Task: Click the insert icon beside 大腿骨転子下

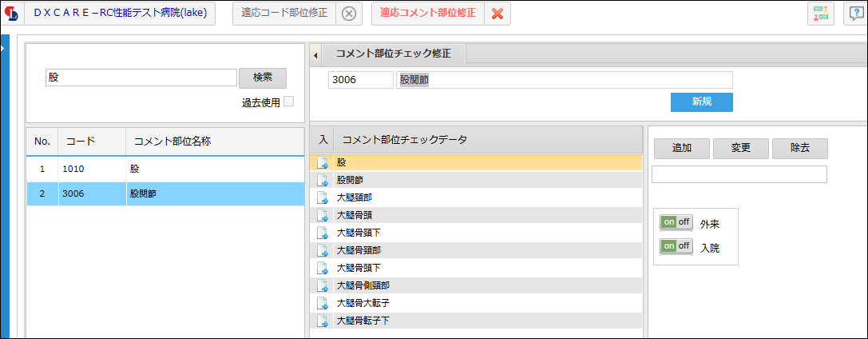Action: pyautogui.click(x=322, y=321)
